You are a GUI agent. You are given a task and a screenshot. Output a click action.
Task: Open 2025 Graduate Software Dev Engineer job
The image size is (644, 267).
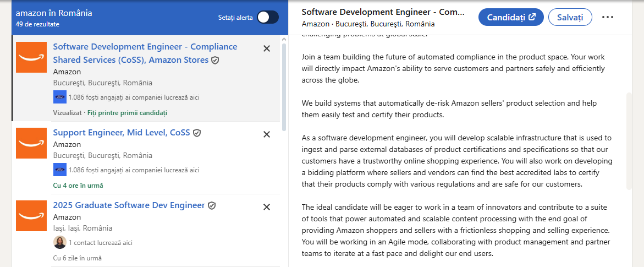click(x=129, y=205)
